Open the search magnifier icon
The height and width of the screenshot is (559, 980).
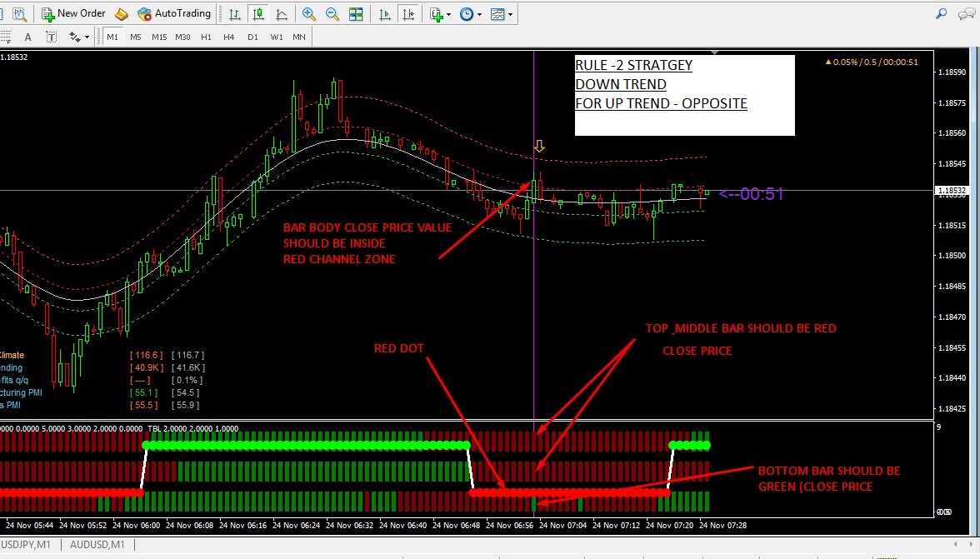942,13
